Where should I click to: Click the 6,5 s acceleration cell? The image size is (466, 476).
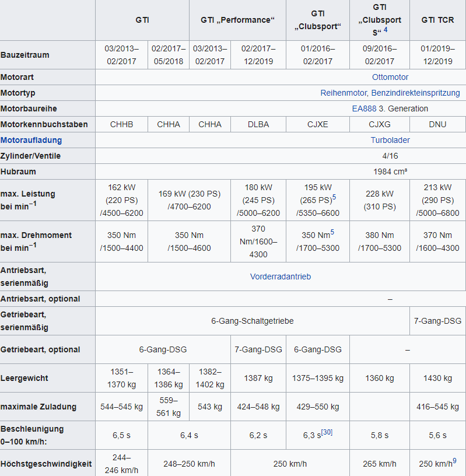click(x=121, y=435)
